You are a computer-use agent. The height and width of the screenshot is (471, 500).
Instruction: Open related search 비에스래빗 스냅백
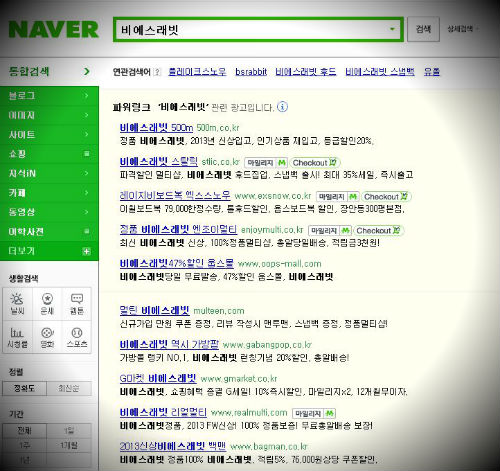pyautogui.click(x=380, y=72)
